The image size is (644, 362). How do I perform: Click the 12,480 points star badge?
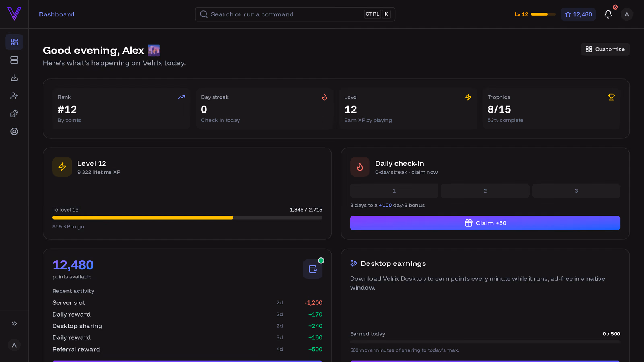[578, 14]
